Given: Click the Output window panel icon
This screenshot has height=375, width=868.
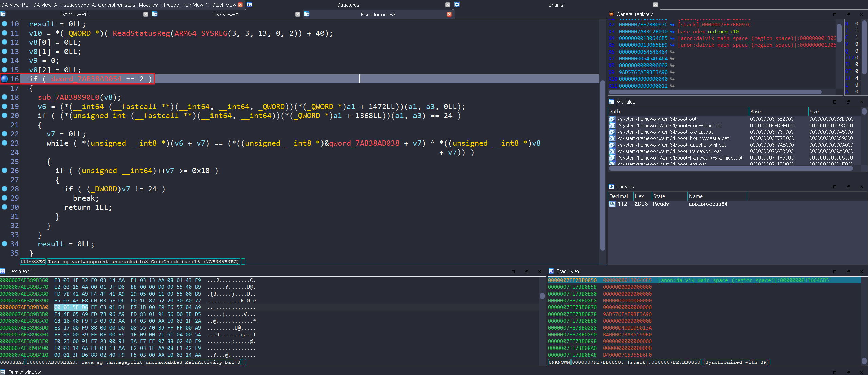Looking at the screenshot, I should [x=3, y=372].
